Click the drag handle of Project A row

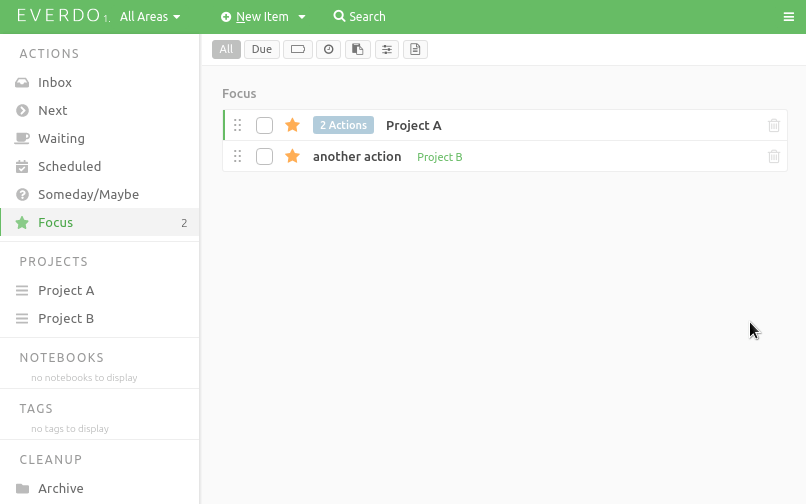coord(237,125)
